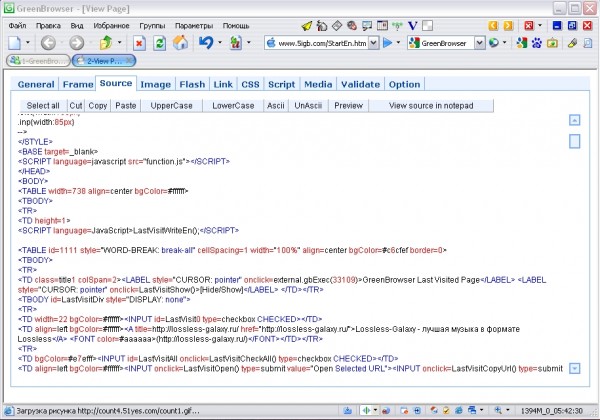Screen dimensions: 600x420
Task: Click the yellow paper plane icon
Action: tap(307, 26)
